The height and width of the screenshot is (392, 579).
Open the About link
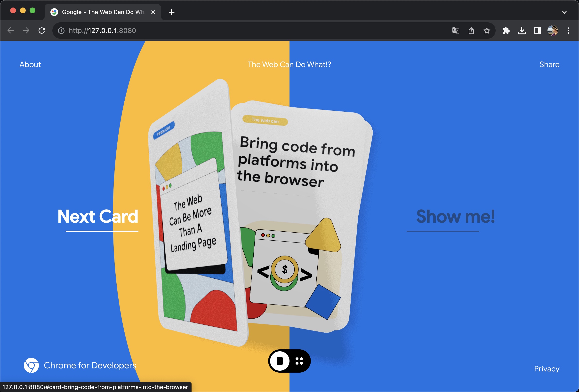pos(30,64)
